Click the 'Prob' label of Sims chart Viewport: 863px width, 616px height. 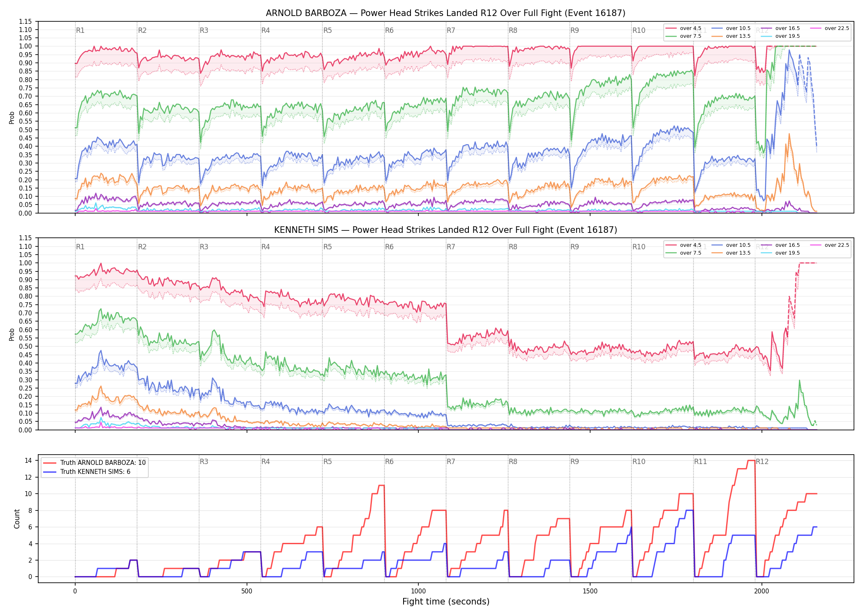click(x=12, y=334)
